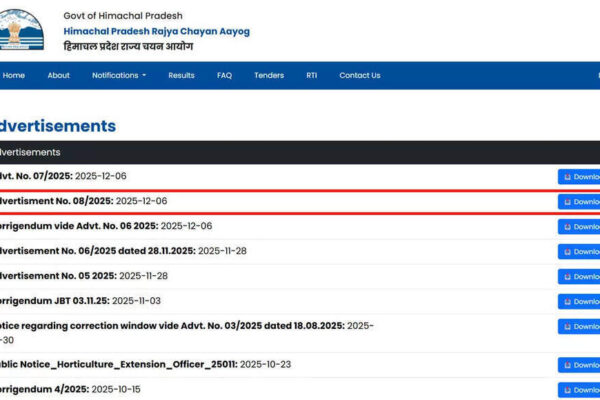Image resolution: width=600 pixels, height=400 pixels.
Task: Open the Home menu item
Action: tap(13, 75)
